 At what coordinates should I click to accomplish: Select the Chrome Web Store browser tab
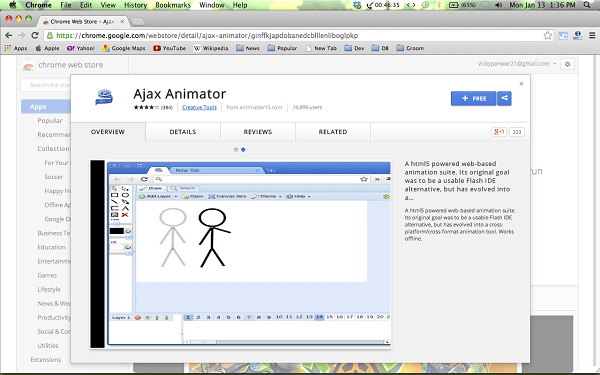[83, 21]
